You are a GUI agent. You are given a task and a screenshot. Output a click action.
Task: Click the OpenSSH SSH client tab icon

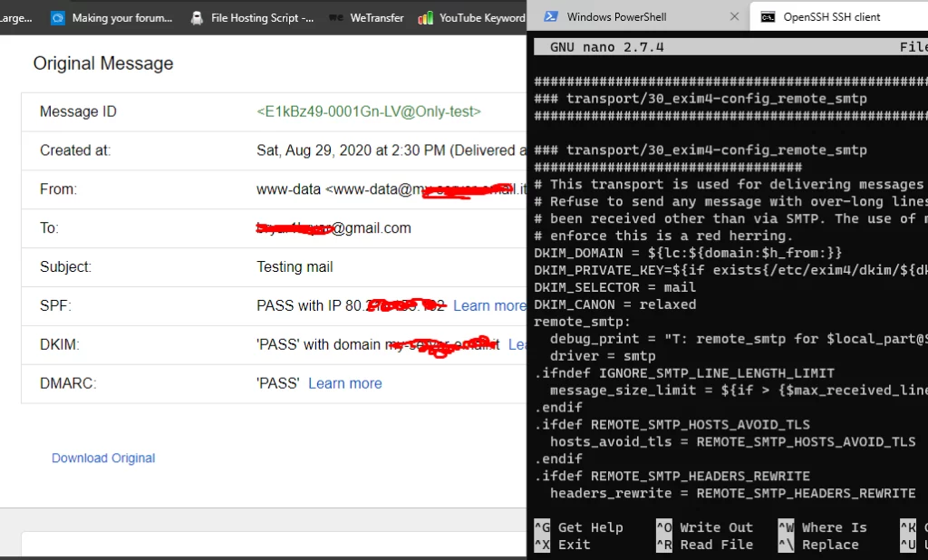click(x=768, y=17)
